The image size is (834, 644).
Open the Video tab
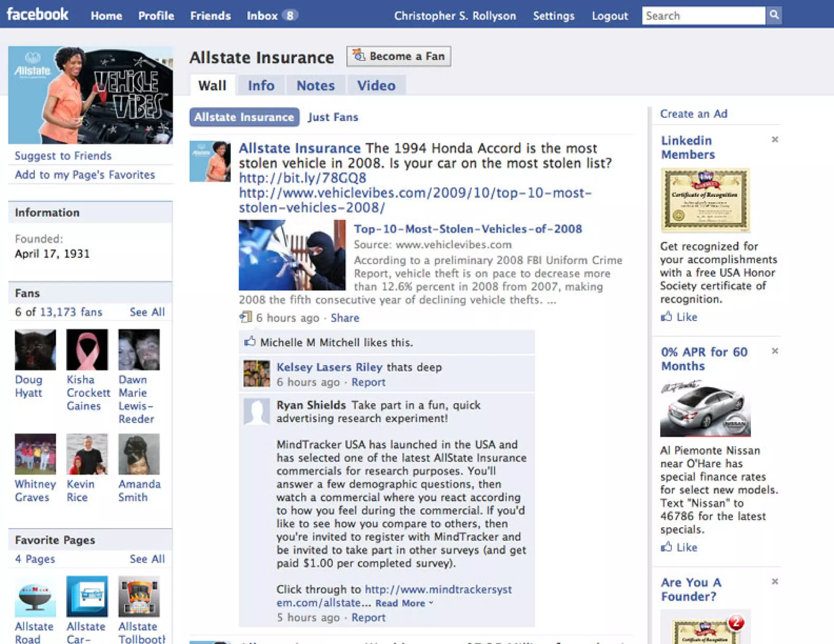click(x=376, y=85)
